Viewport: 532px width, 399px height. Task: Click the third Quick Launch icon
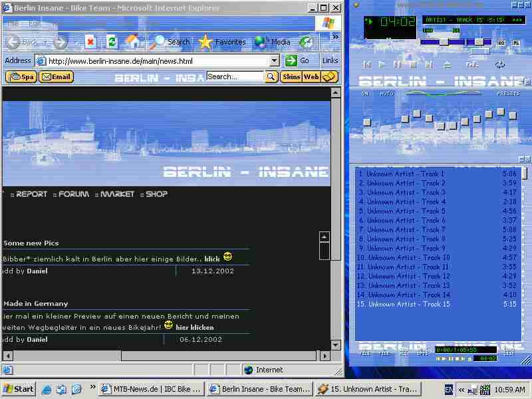pos(76,390)
